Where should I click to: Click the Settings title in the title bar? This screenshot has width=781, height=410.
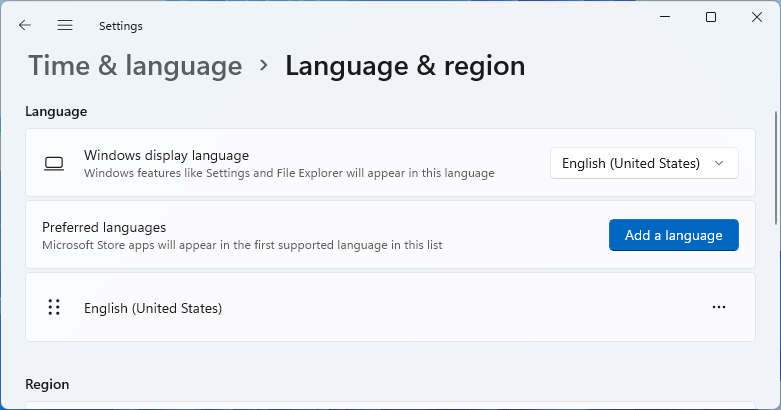tap(121, 26)
